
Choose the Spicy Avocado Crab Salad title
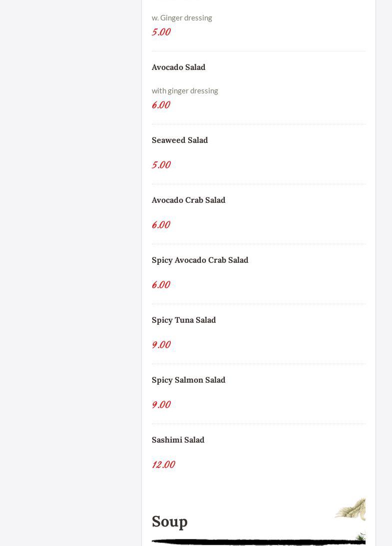click(x=200, y=260)
